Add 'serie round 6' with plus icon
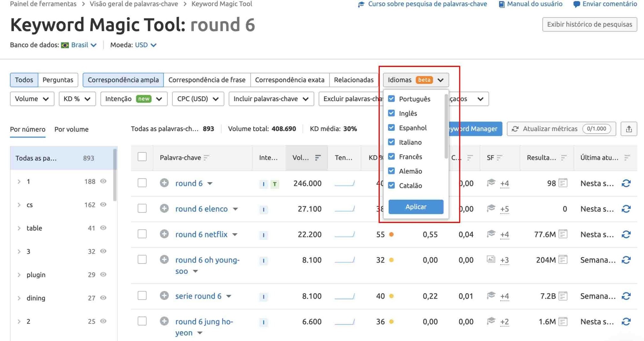Screen dimensions: 644x341 pyautogui.click(x=164, y=295)
